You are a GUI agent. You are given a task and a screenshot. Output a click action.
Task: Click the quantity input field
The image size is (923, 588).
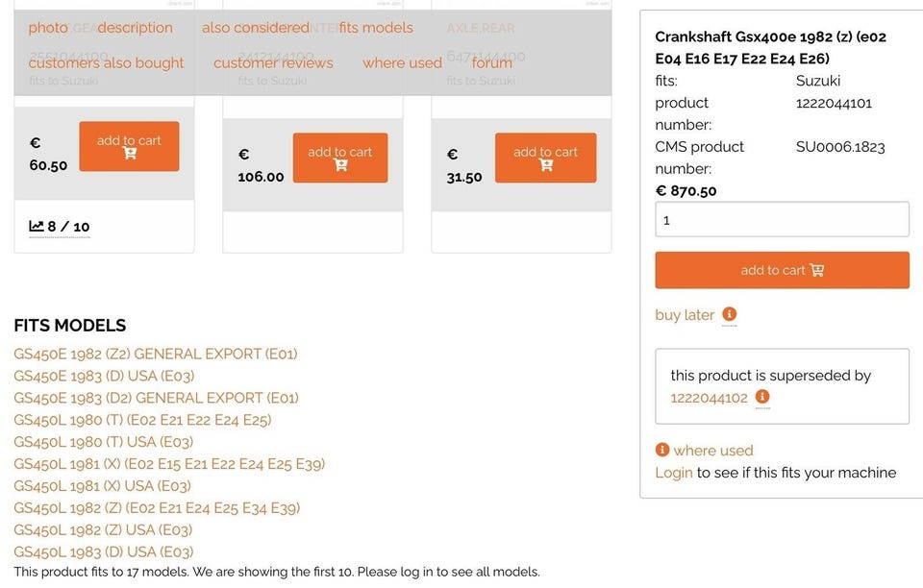pyautogui.click(x=782, y=219)
